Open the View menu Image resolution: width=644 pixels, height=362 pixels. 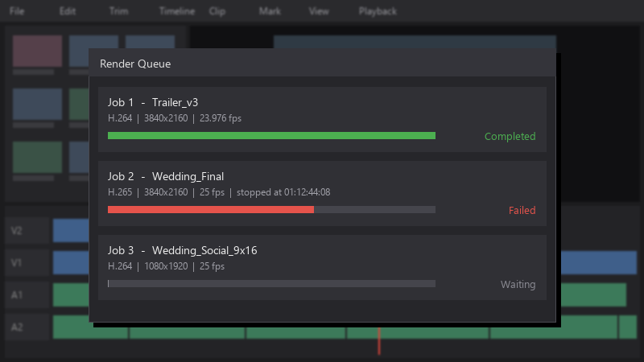click(x=319, y=11)
